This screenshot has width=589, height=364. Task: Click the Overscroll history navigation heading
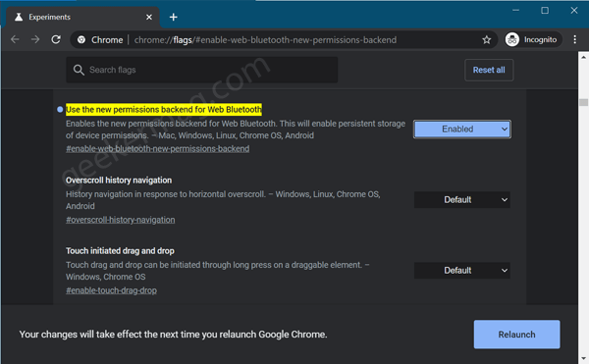(119, 181)
